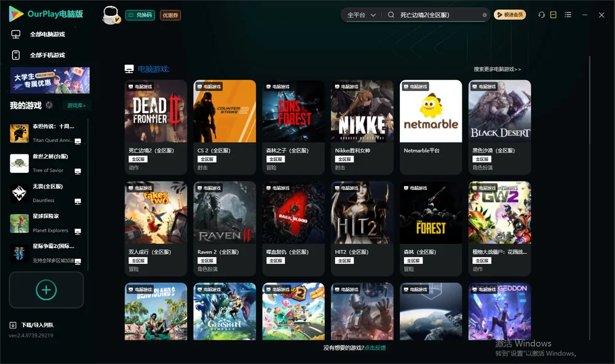615x364 pixels.
Task: Open the Netmarble平台 card
Action: point(430,127)
